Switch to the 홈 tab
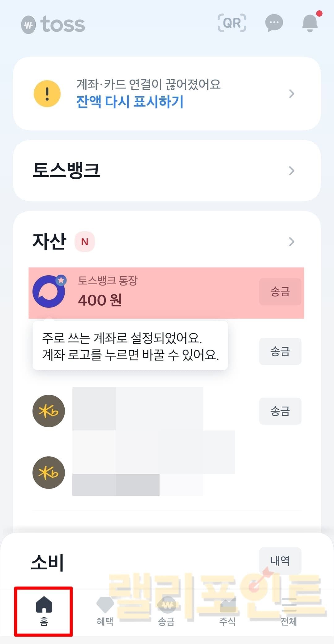Viewport: 334px width, 644px height. 44,611
